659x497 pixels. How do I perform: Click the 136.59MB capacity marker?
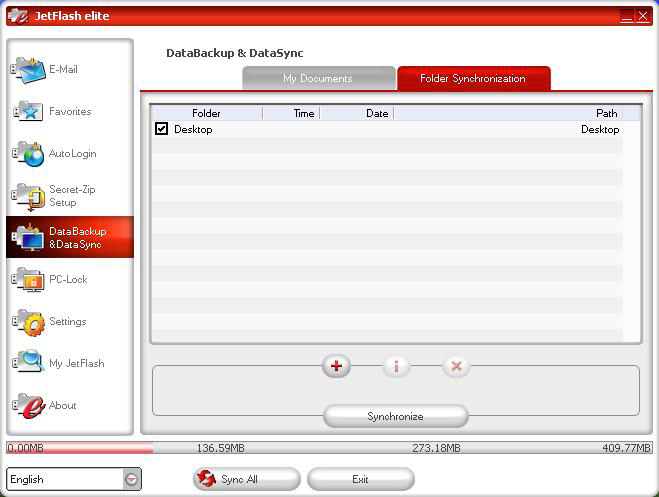pos(221,448)
